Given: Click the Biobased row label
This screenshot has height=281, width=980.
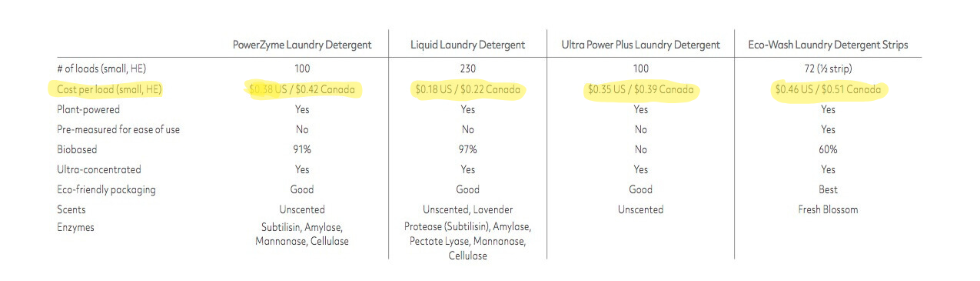Looking at the screenshot, I should click(77, 149).
